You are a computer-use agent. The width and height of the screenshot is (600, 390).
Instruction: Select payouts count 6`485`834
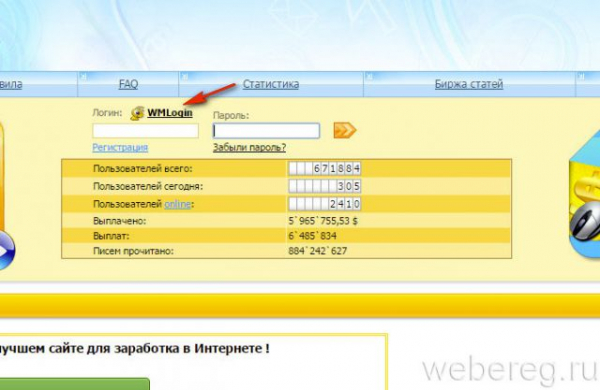coord(312,236)
